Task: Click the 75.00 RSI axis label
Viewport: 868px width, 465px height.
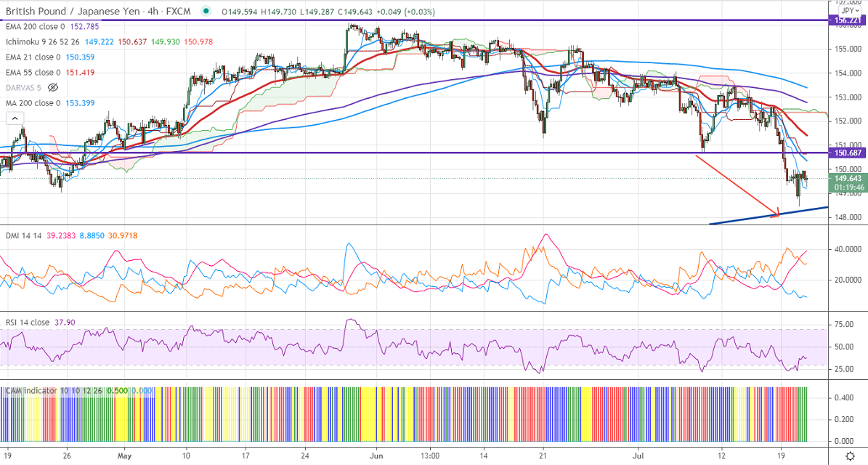Action: tap(843, 324)
